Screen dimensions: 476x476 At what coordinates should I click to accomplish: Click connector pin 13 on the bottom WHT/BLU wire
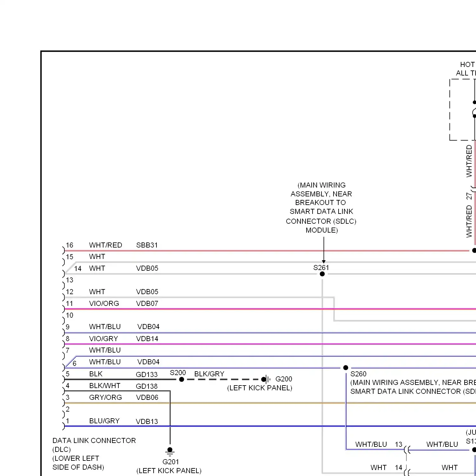coord(399,444)
